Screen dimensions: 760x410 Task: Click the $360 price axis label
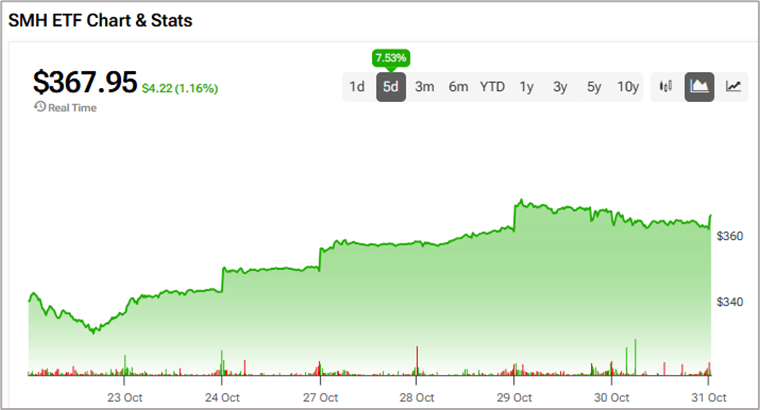731,236
